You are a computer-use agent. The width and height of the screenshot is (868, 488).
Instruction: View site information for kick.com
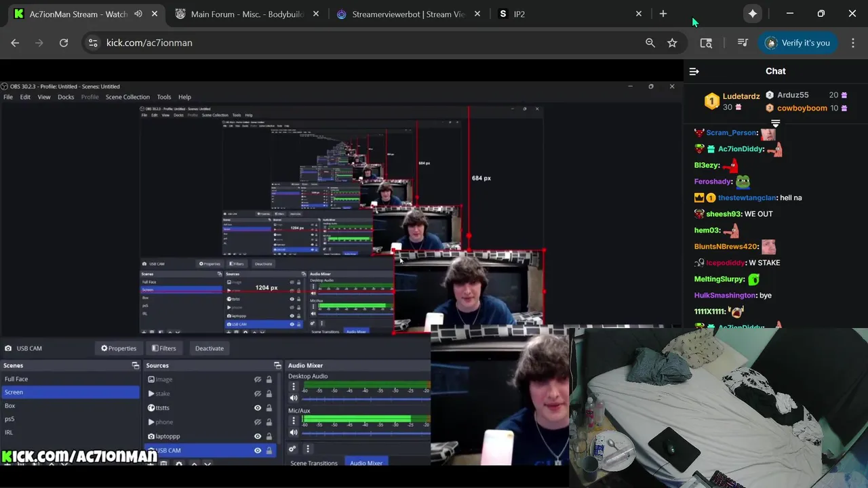click(93, 43)
